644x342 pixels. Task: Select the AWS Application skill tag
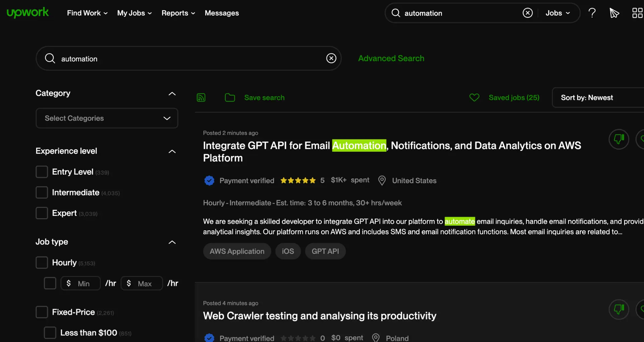click(x=237, y=251)
